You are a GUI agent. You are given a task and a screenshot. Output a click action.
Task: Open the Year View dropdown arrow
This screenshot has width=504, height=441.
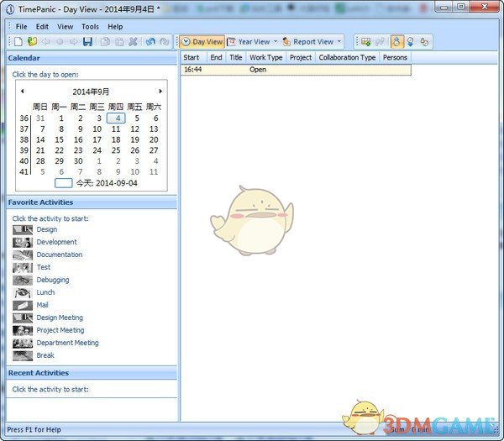pyautogui.click(x=276, y=41)
